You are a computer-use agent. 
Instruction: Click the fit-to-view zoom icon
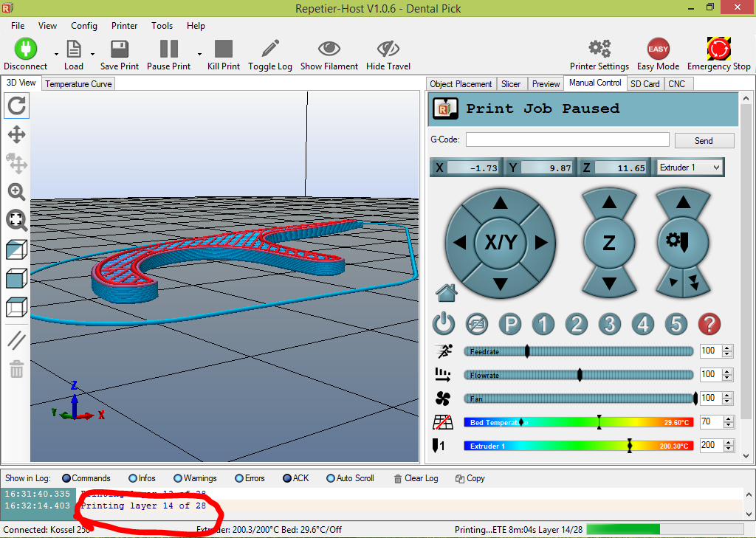click(x=16, y=221)
